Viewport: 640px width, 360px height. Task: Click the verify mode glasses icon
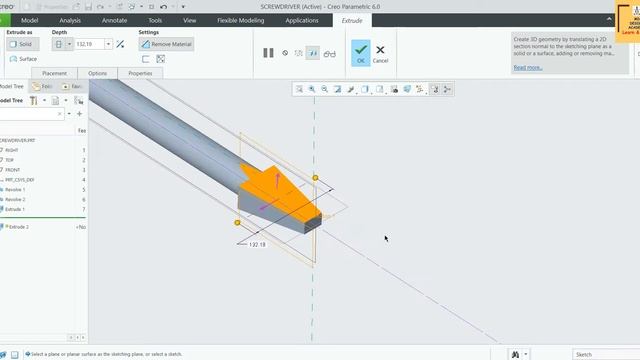(x=329, y=53)
